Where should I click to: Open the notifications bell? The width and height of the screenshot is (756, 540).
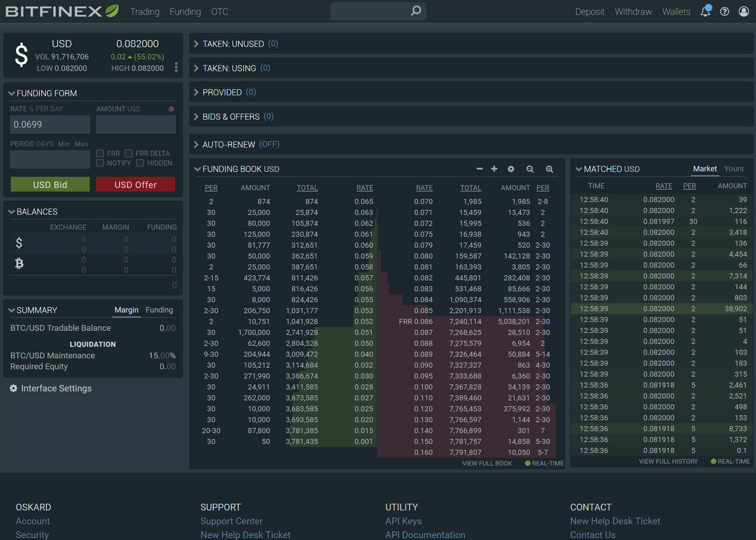[x=706, y=11]
